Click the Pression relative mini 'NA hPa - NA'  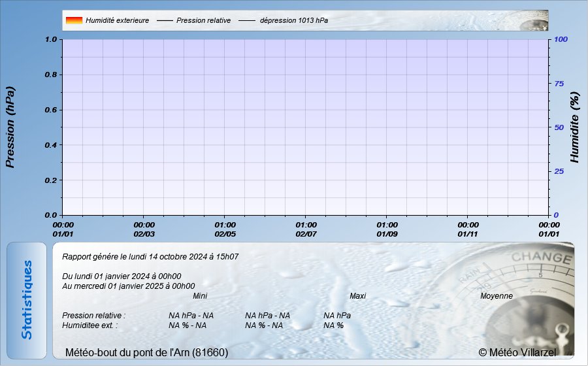click(191, 316)
